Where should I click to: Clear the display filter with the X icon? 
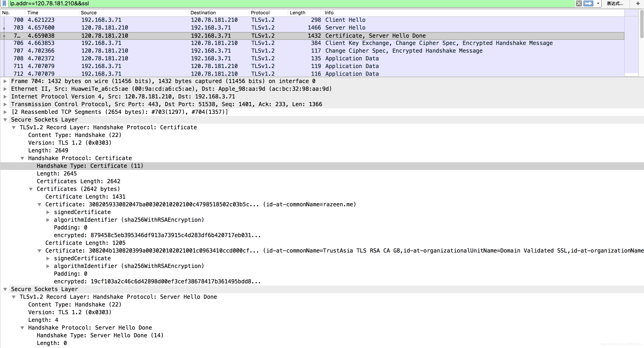[x=579, y=3]
